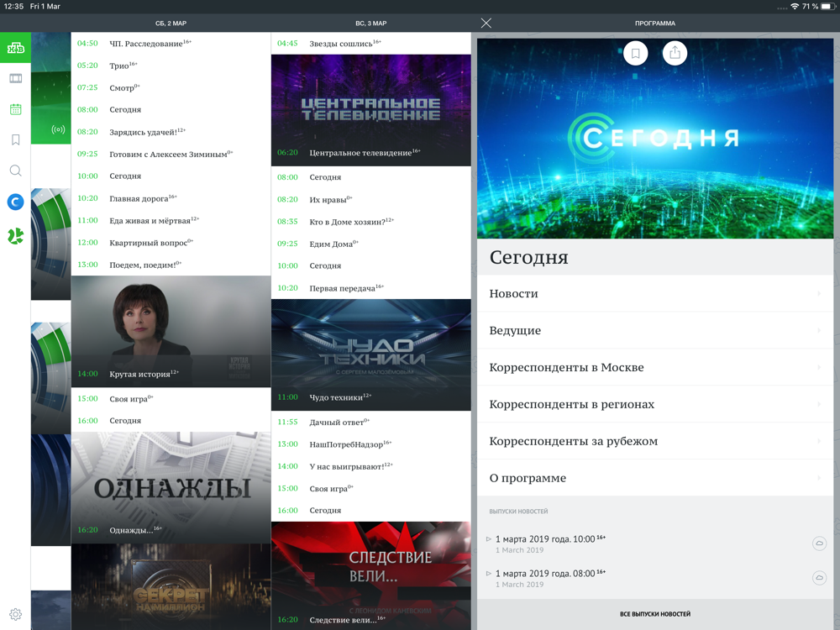Select 04:50 ЧП. Расследование
This screenshot has height=630, width=840.
171,44
